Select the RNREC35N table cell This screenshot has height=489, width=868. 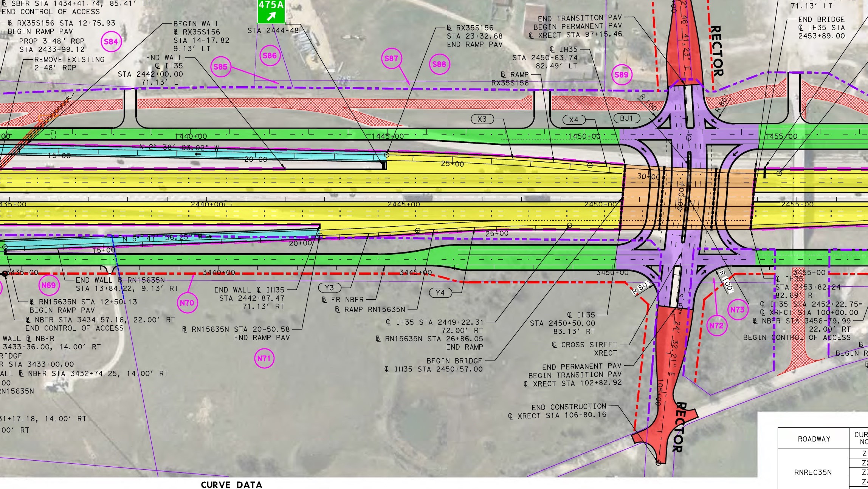(x=813, y=472)
